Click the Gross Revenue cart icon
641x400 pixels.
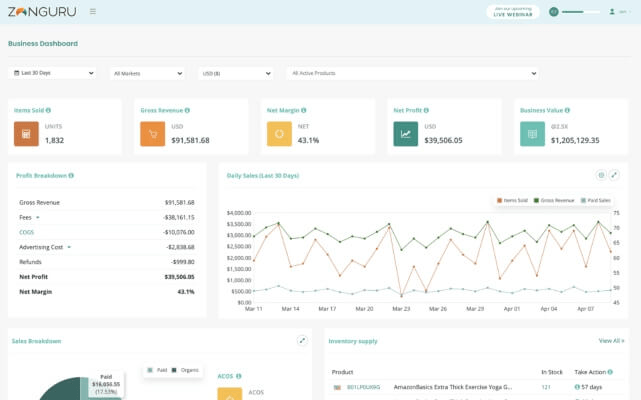point(152,134)
